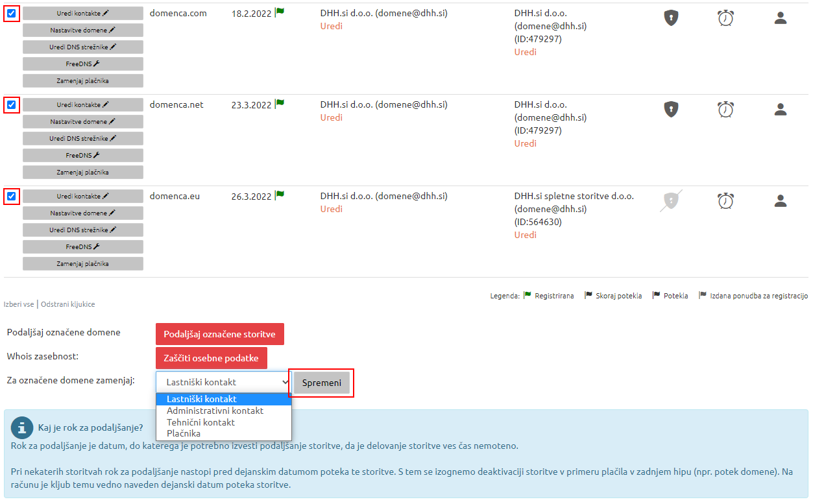Click Uredi under DHH.si d.o.o. for domenca.com
The width and height of the screenshot is (813, 504).
332,26
